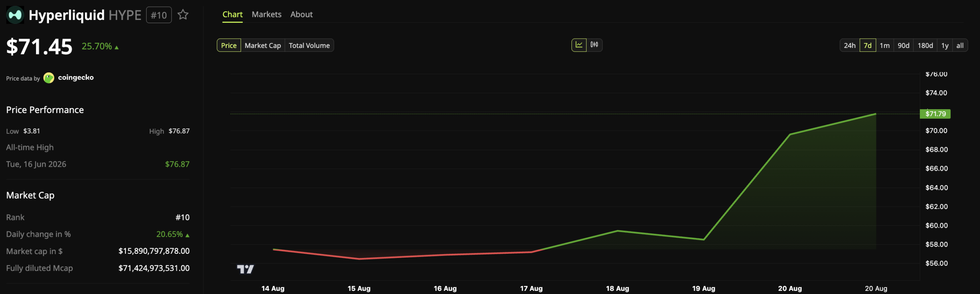This screenshot has height=294, width=980.
Task: Set chart range to 24h
Action: [x=849, y=45]
